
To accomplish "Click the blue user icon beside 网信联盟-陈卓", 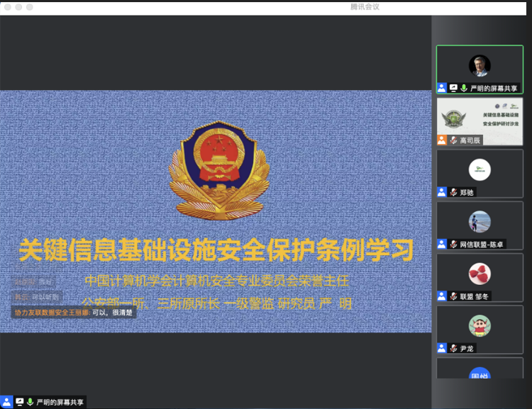I will tap(442, 244).
